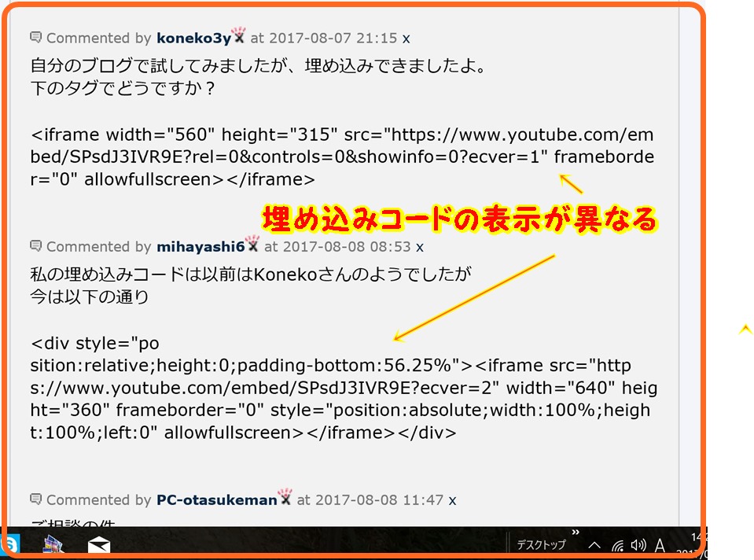Open Skype from the taskbar
754x560 pixels.
point(10,544)
